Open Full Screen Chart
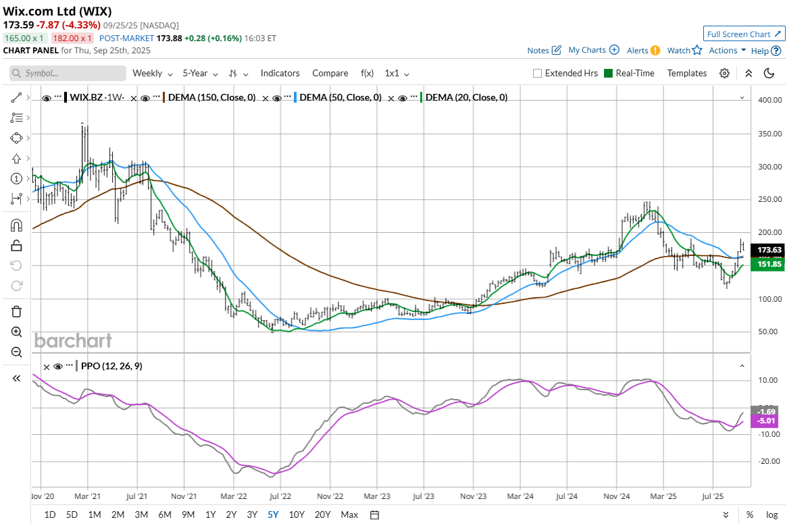The image size is (812, 528). click(x=744, y=34)
